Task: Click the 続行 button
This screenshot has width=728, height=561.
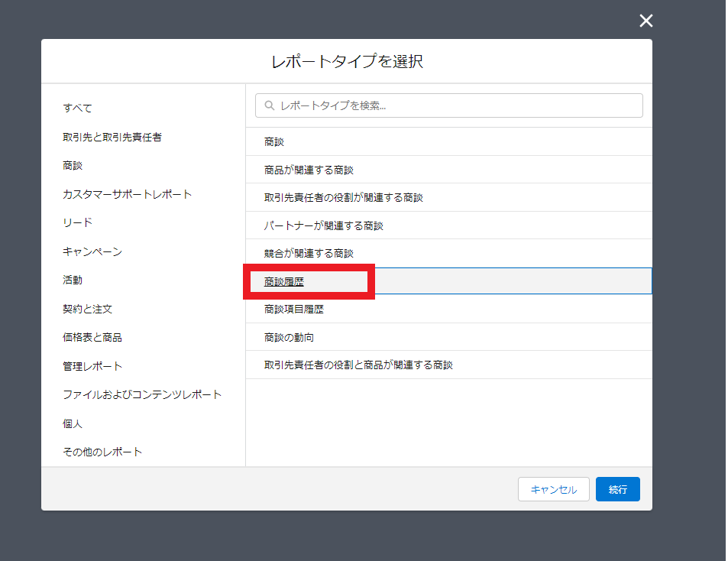Action: tap(617, 489)
